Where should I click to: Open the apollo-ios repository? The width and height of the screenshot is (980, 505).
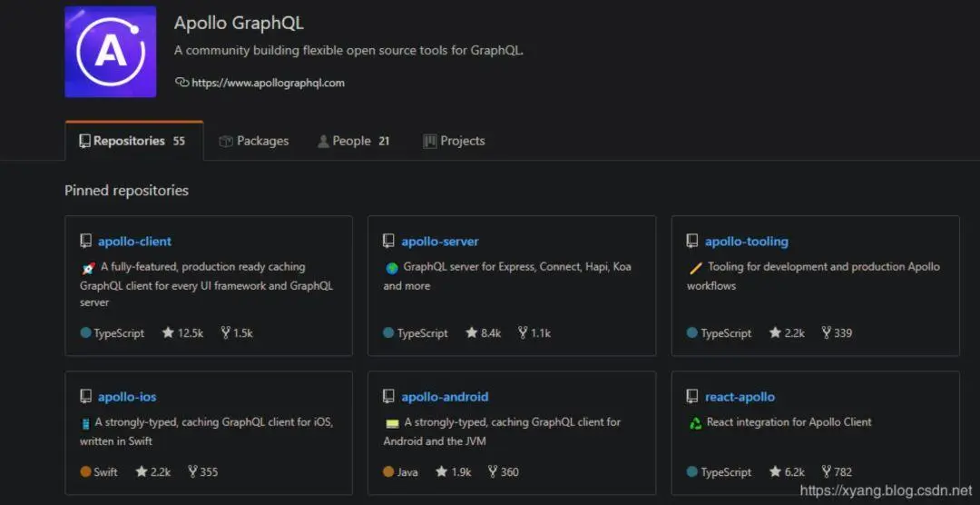pos(127,397)
